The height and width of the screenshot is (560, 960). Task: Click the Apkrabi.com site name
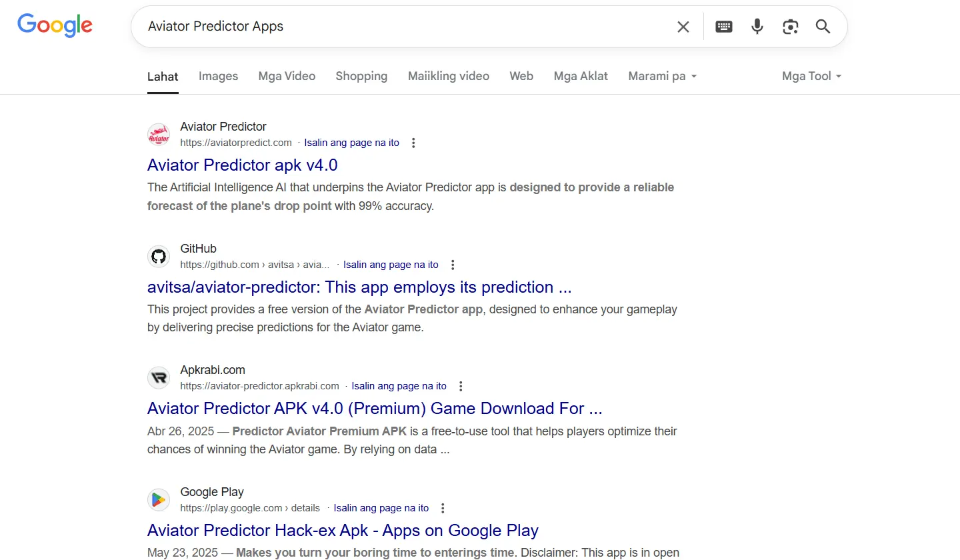pyautogui.click(x=213, y=370)
